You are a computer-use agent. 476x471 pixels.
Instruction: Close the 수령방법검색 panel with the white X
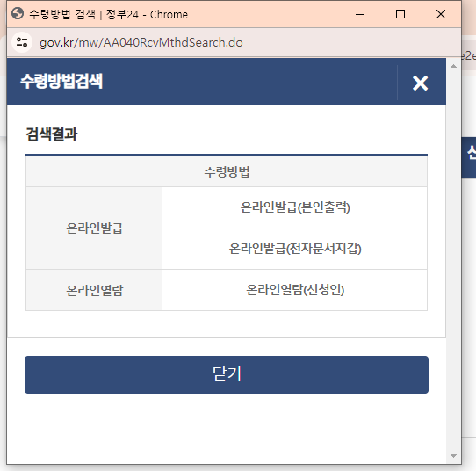[420, 83]
